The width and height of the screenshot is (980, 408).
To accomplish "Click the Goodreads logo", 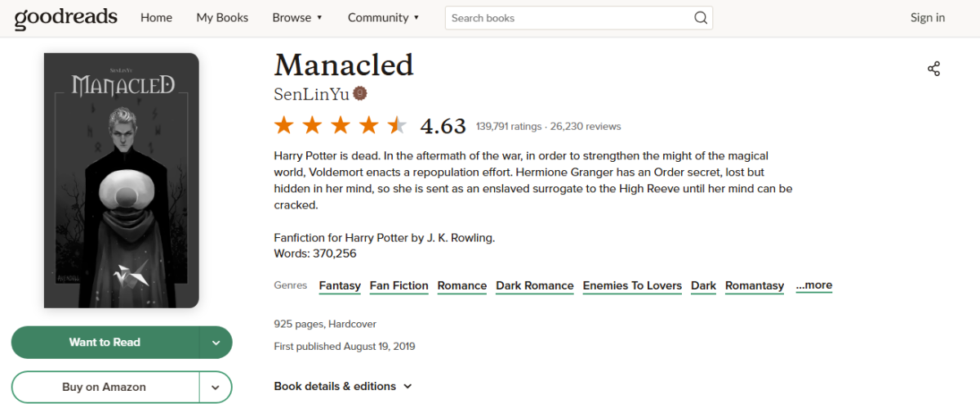I will pos(66,17).
